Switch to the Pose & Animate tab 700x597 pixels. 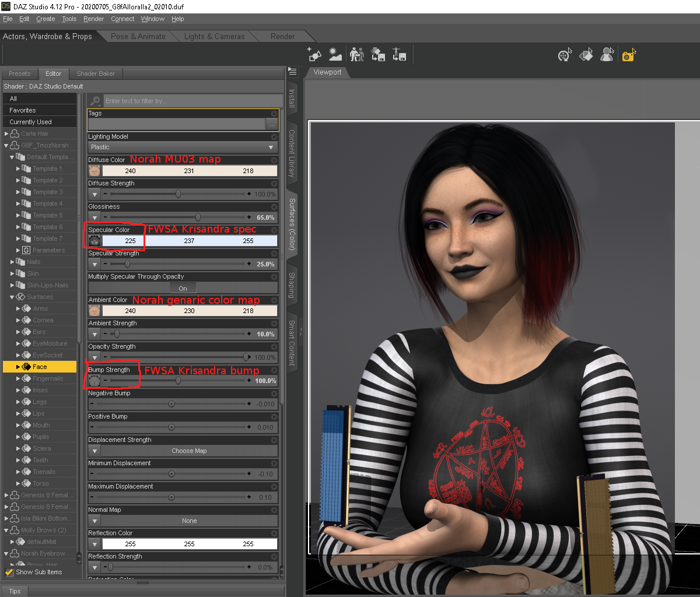point(138,36)
